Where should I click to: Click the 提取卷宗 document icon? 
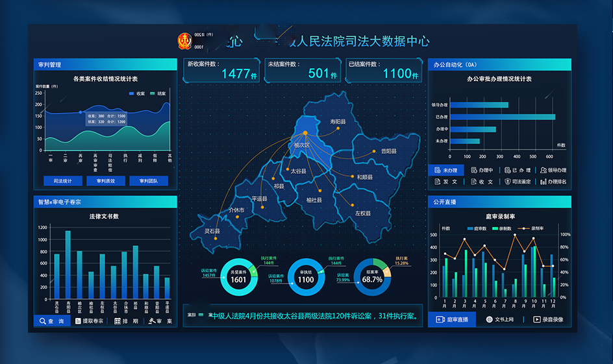coord(78,321)
